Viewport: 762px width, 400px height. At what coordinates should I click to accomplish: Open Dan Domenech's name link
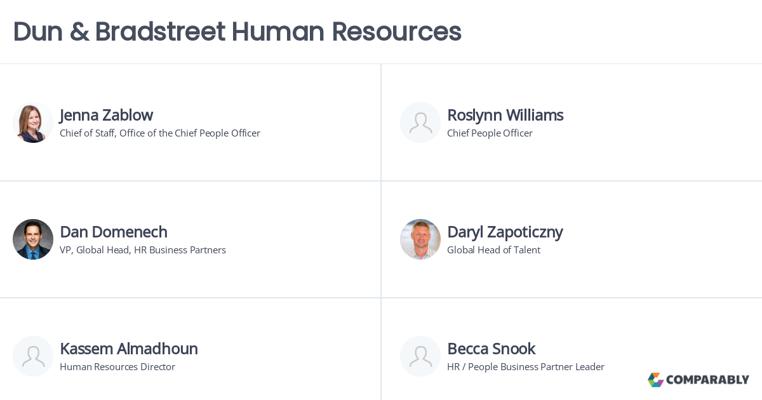pos(113,232)
